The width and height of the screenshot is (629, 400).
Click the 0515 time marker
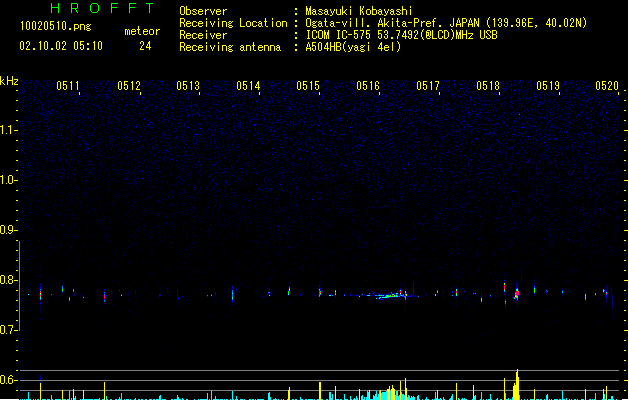(x=308, y=85)
